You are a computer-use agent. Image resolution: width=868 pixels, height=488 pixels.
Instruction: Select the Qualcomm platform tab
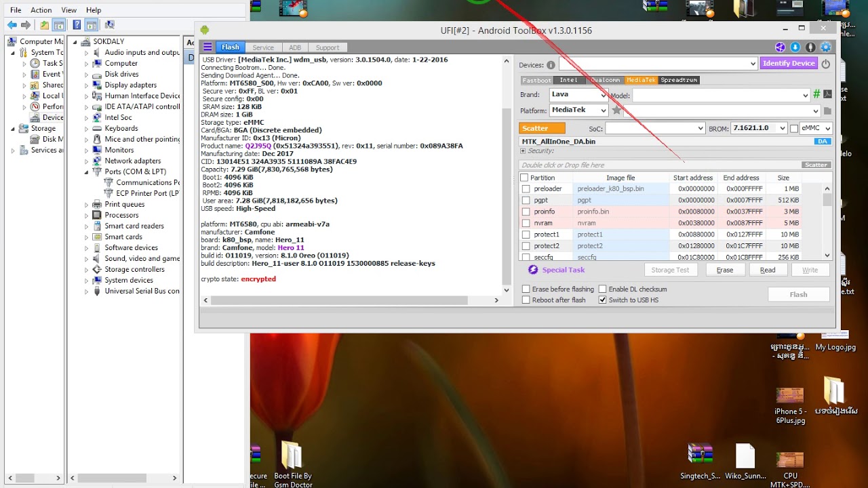coord(605,80)
